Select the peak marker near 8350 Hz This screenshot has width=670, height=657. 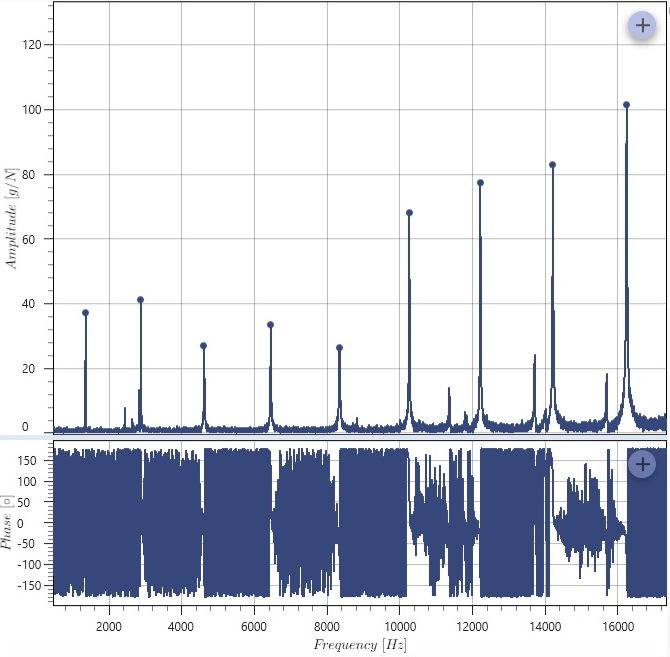pyautogui.click(x=339, y=348)
